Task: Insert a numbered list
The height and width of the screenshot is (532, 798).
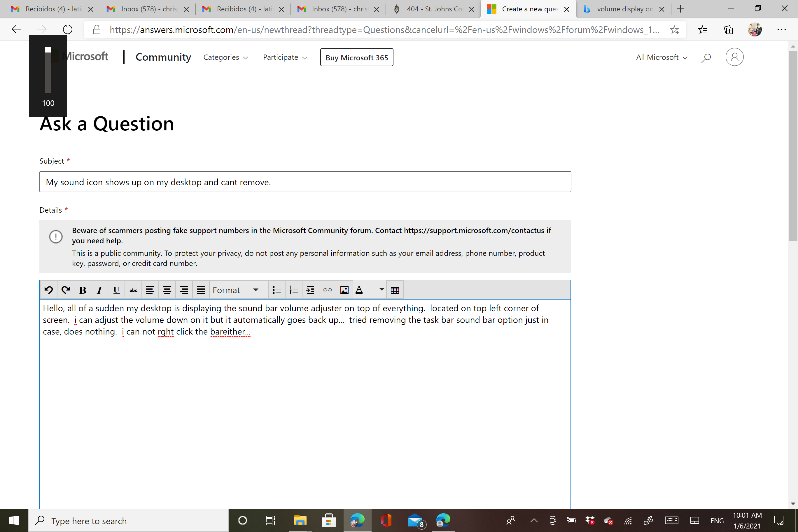Action: pyautogui.click(x=293, y=290)
